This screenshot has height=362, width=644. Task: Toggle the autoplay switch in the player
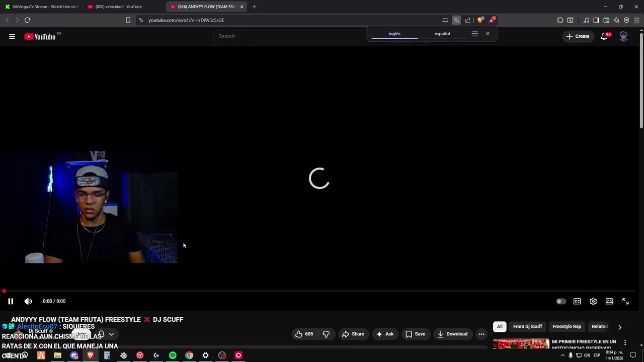click(560, 301)
